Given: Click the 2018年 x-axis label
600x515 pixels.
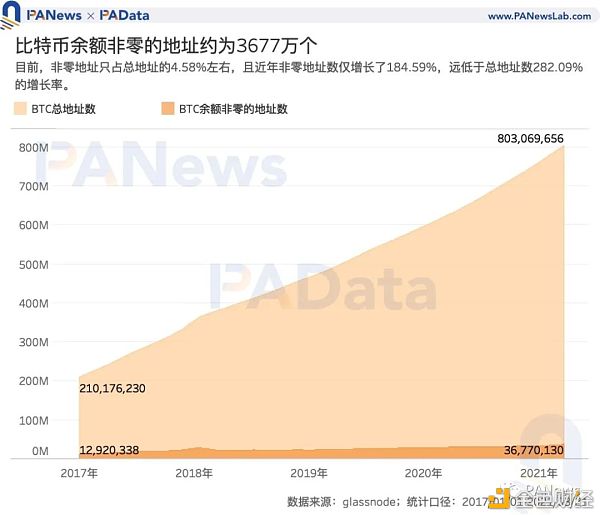Looking at the screenshot, I should point(194,473).
